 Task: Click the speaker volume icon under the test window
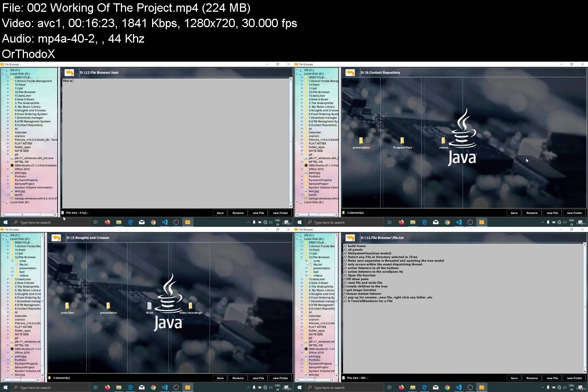271,222
